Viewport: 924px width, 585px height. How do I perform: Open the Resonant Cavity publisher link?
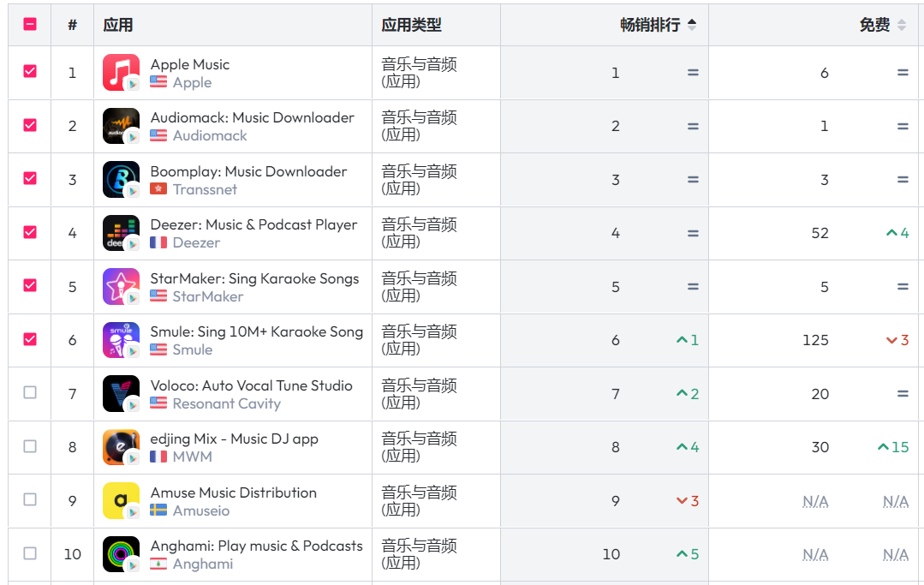pos(227,403)
